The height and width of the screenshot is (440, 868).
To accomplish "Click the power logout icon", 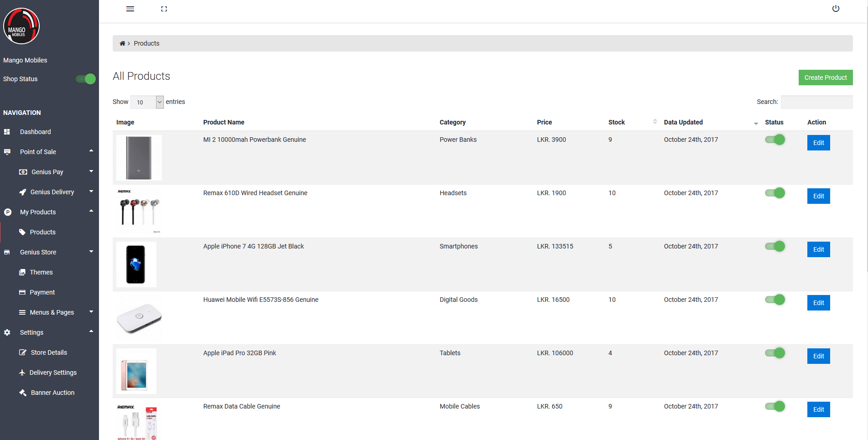I will pyautogui.click(x=836, y=9).
